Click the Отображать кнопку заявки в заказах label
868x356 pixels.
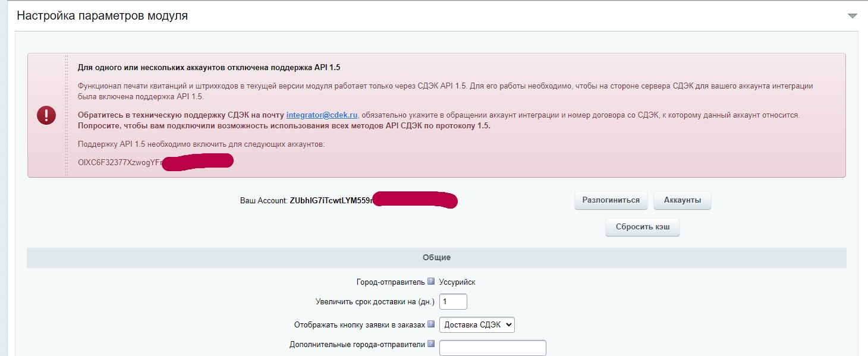[360, 325]
